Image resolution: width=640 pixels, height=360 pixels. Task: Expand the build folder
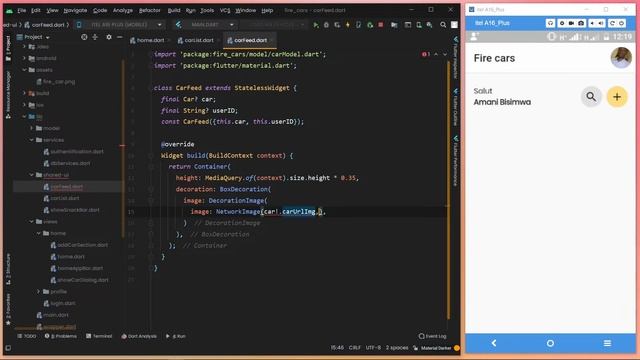24,93
